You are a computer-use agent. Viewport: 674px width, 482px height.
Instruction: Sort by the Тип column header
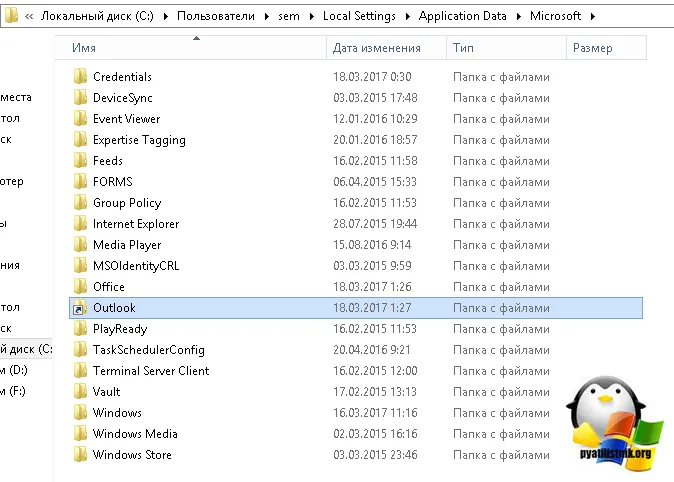(x=506, y=48)
